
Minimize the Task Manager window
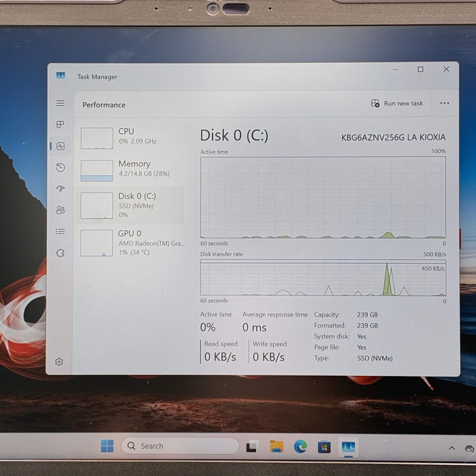[x=395, y=69]
